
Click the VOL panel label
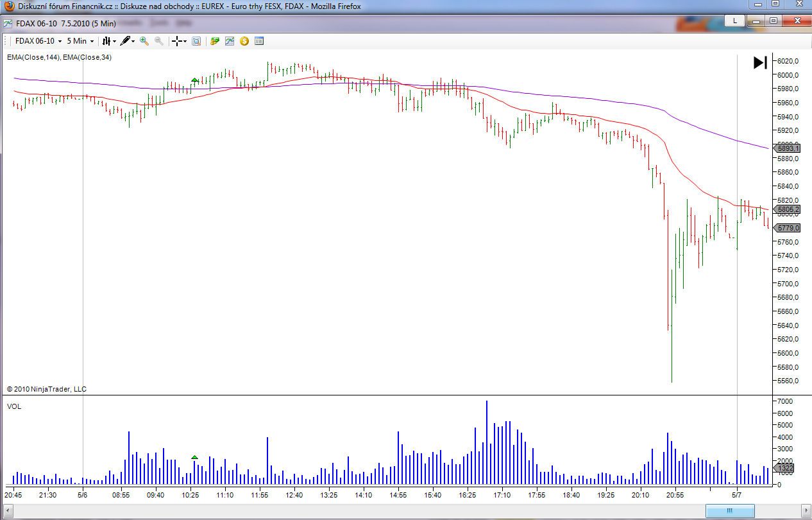(13, 406)
